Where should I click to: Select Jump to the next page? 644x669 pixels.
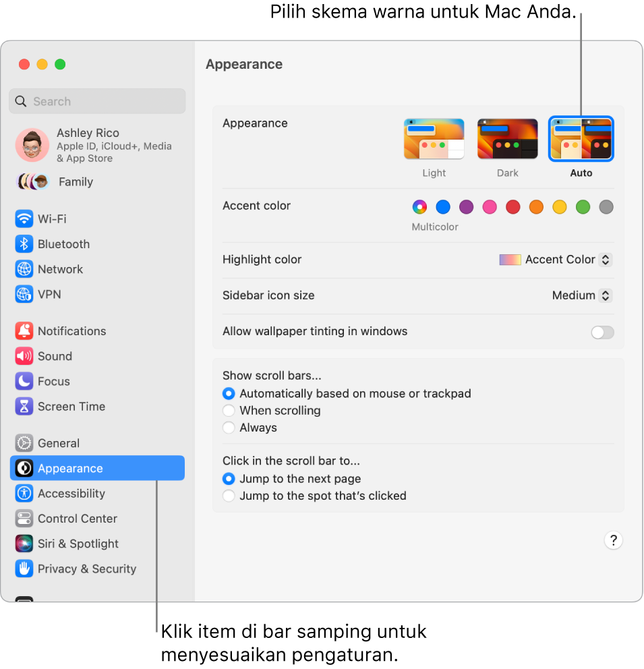(x=229, y=479)
